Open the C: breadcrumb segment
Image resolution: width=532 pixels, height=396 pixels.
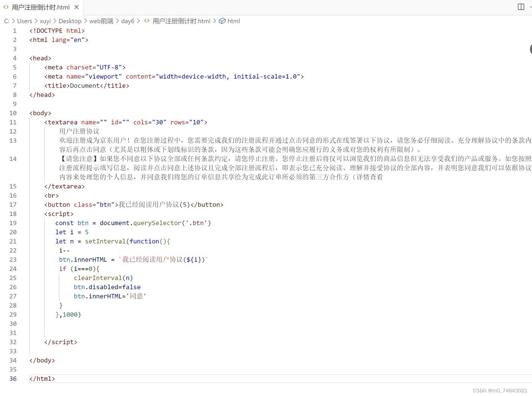pos(7,21)
